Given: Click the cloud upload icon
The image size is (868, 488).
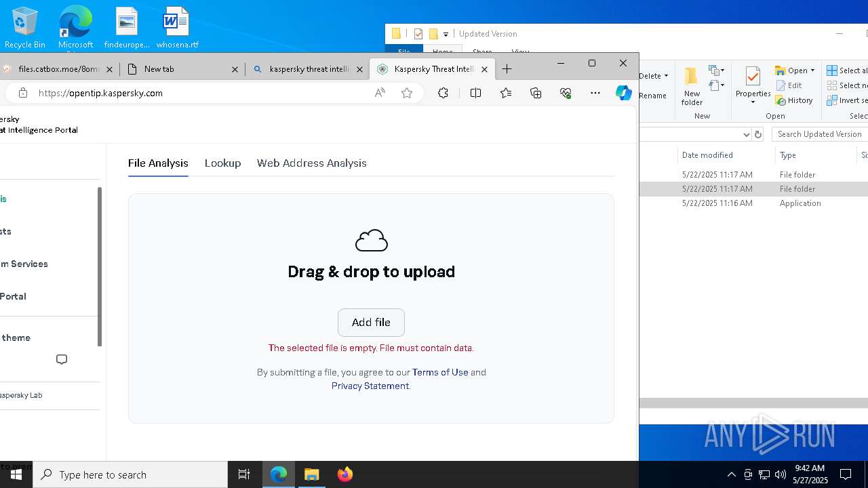Looking at the screenshot, I should pos(372,241).
